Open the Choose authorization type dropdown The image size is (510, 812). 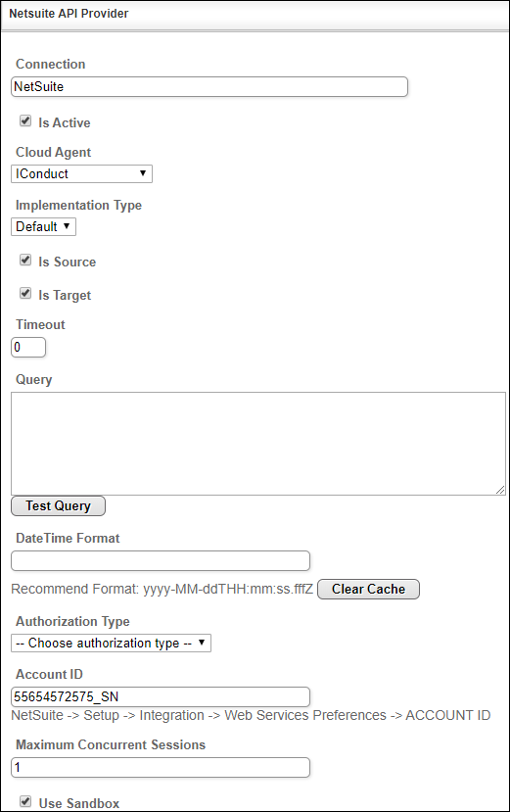coord(111,644)
